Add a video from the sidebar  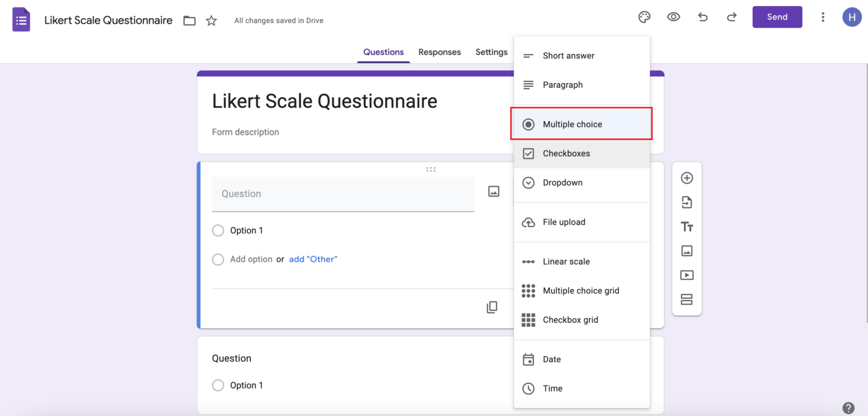pos(687,275)
